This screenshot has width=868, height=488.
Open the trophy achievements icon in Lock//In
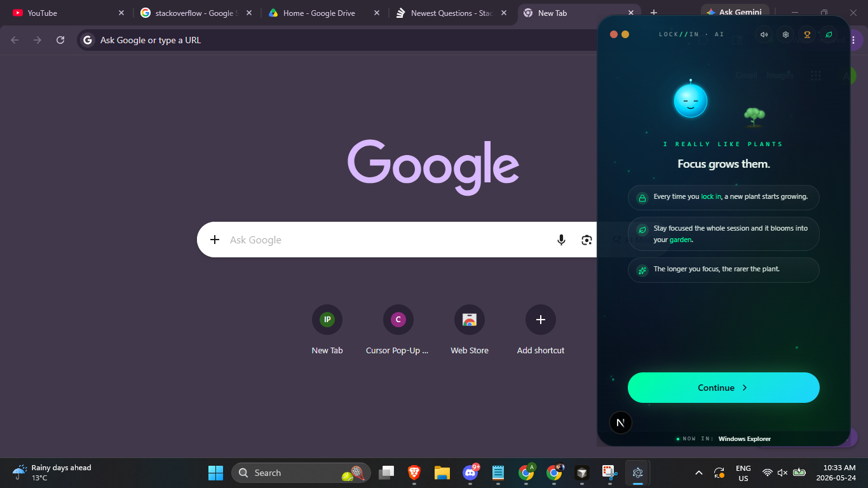click(x=807, y=34)
